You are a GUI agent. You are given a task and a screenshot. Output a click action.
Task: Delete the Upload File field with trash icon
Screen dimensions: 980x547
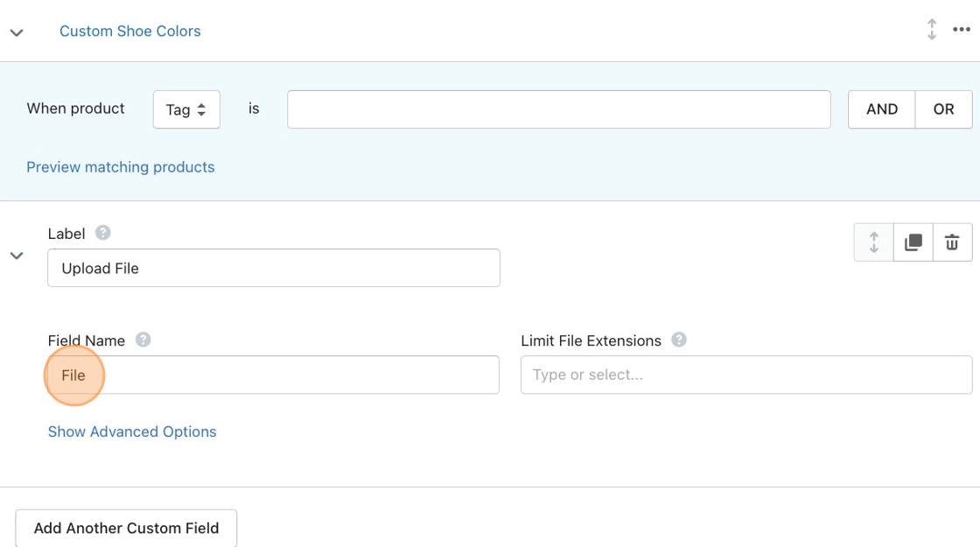pyautogui.click(x=952, y=242)
